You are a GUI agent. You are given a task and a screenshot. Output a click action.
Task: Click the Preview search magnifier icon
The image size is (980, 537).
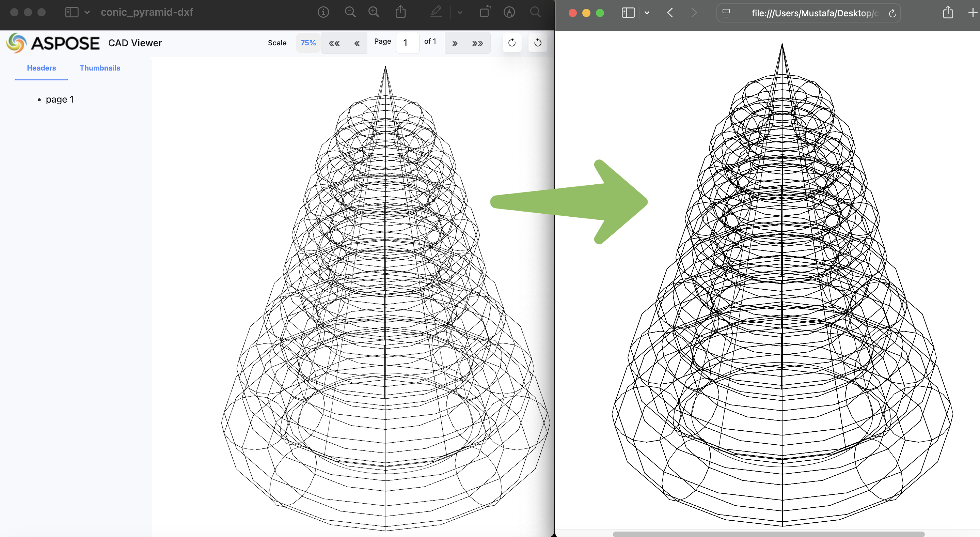[535, 12]
